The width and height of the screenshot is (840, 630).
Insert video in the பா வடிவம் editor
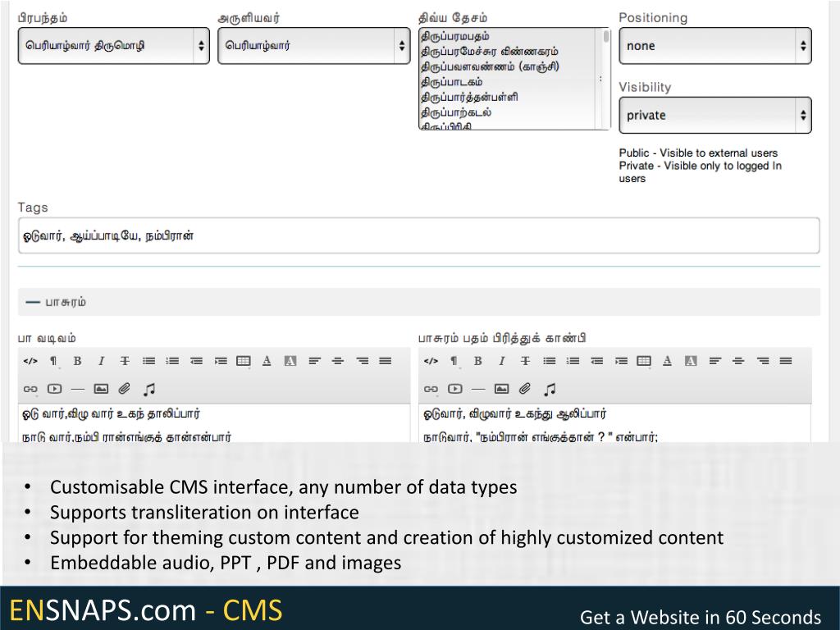(x=54, y=389)
